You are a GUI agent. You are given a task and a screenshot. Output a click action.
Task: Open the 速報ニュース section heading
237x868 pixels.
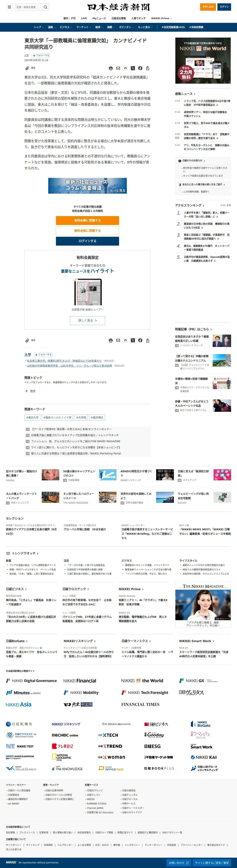click(185, 94)
